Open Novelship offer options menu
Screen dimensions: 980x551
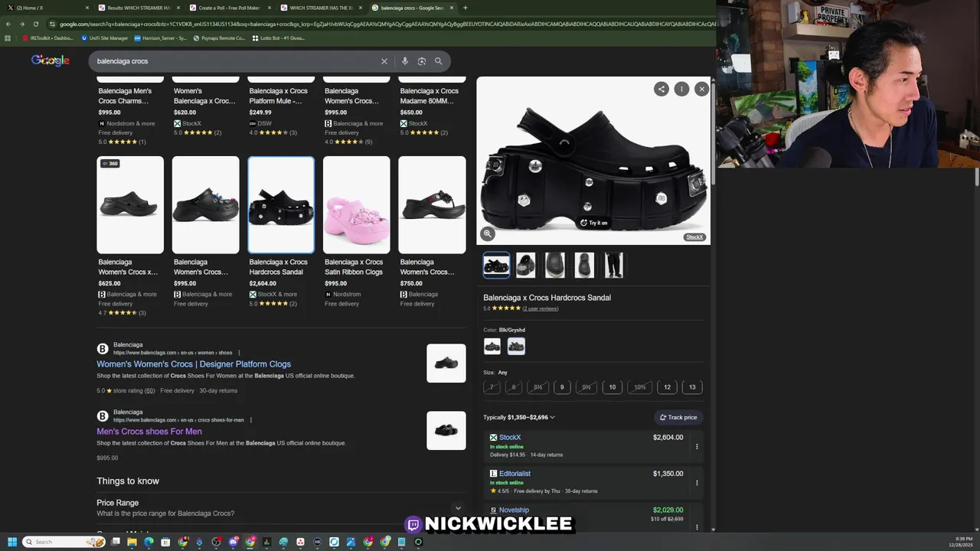point(697,527)
